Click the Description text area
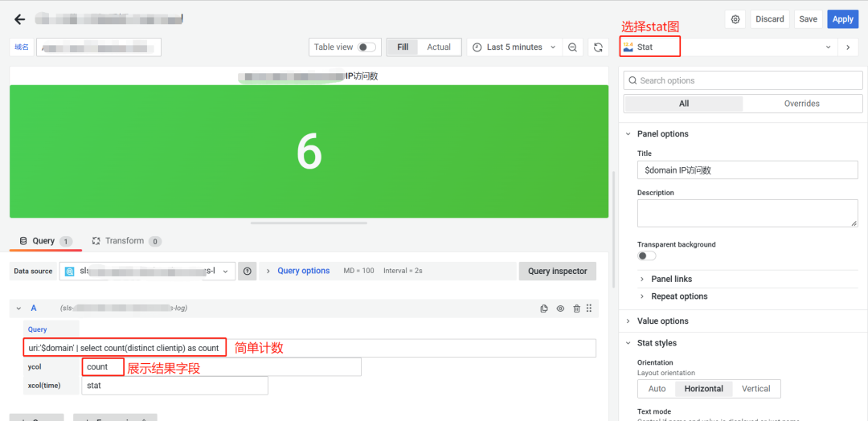The image size is (868, 421). (747, 213)
